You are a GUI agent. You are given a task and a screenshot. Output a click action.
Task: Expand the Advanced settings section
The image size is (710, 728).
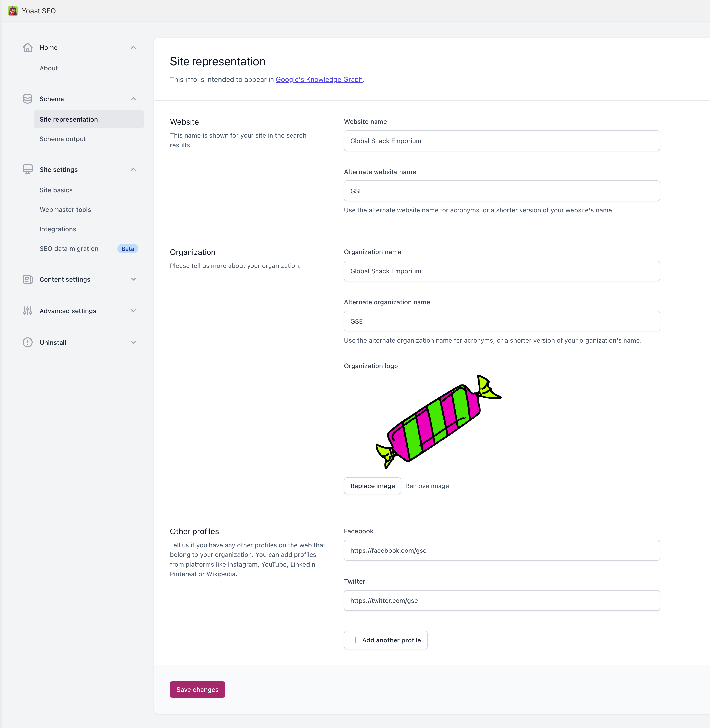coord(133,310)
